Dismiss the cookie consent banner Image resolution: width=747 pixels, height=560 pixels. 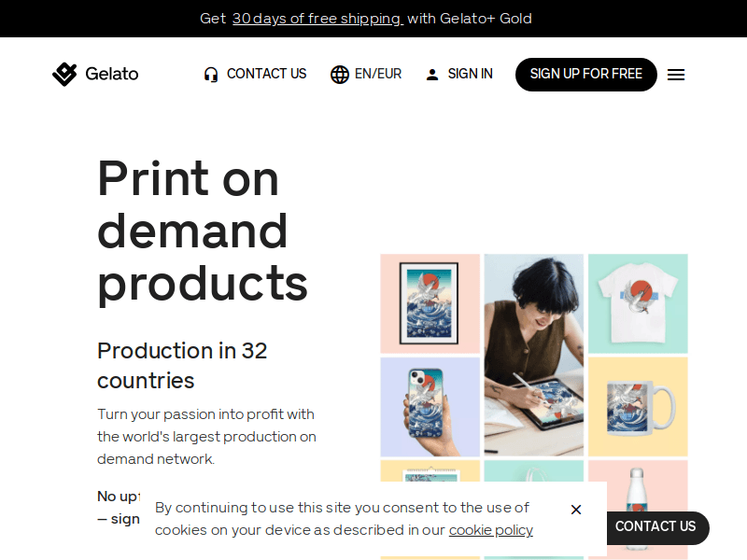[x=576, y=510]
